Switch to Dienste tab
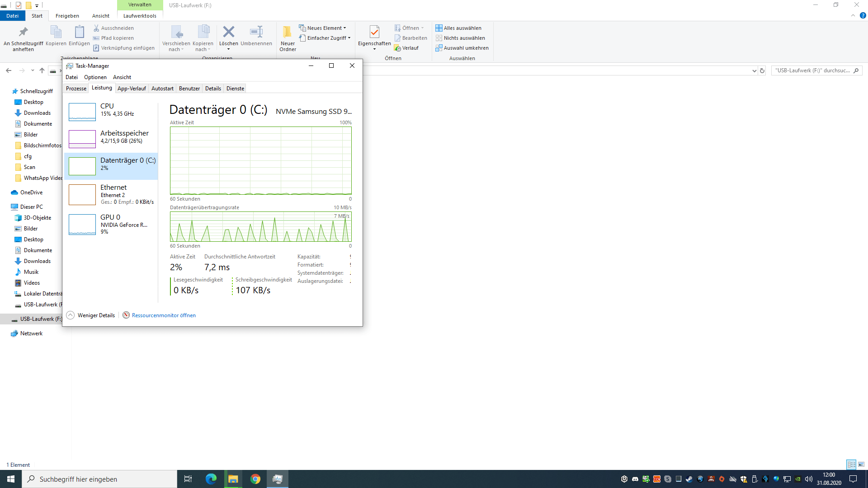The width and height of the screenshot is (868, 488). 235,89
